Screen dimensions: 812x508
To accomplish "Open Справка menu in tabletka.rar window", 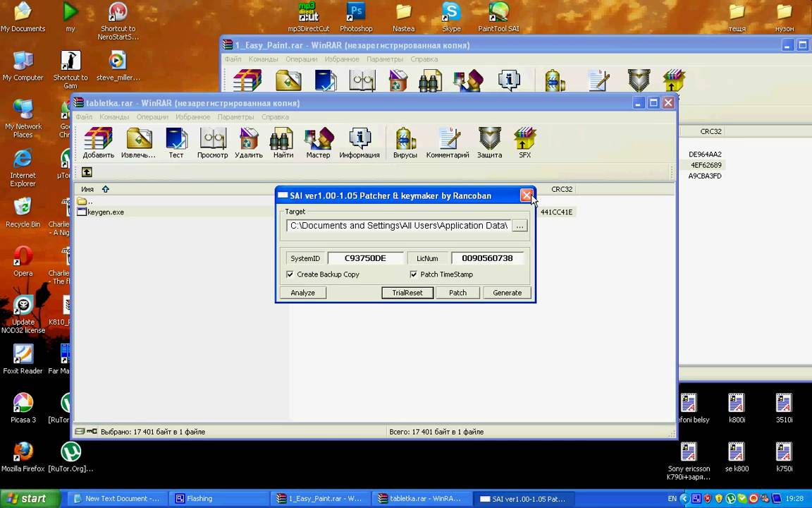I will pyautogui.click(x=275, y=117).
